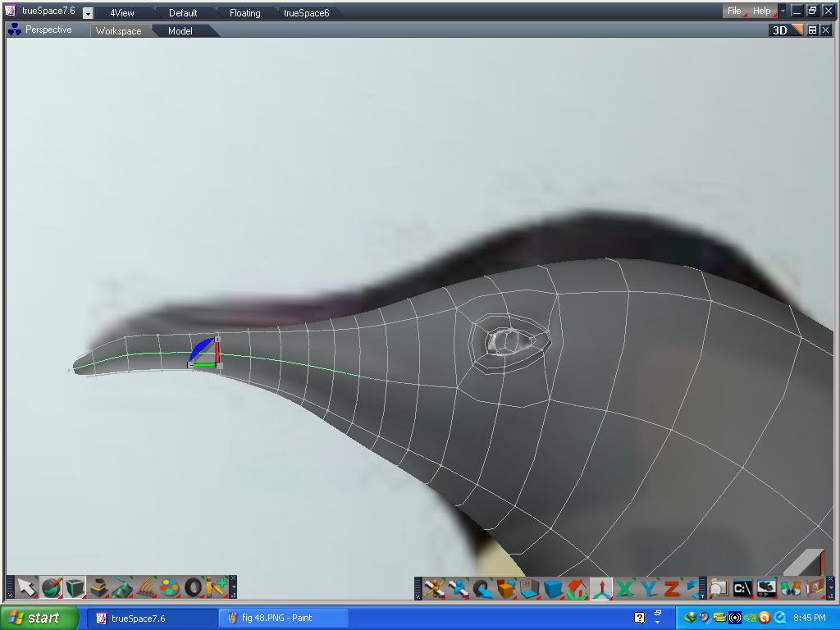Switch to the Model tab
840x630 pixels.
coord(180,30)
